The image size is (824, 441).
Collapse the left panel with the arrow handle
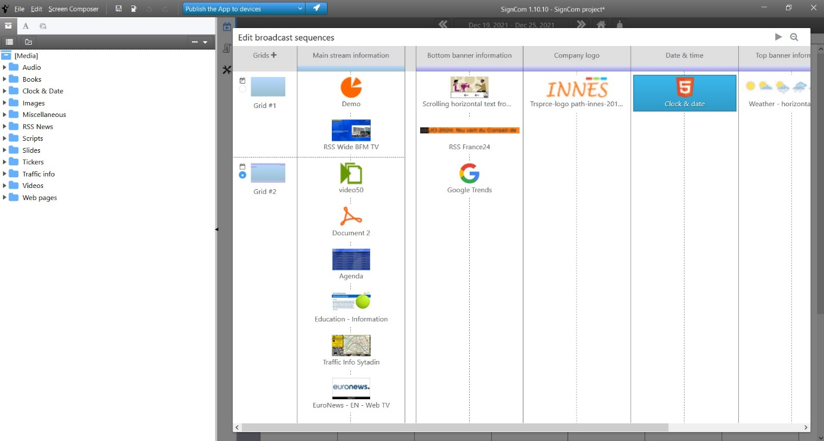tap(217, 229)
